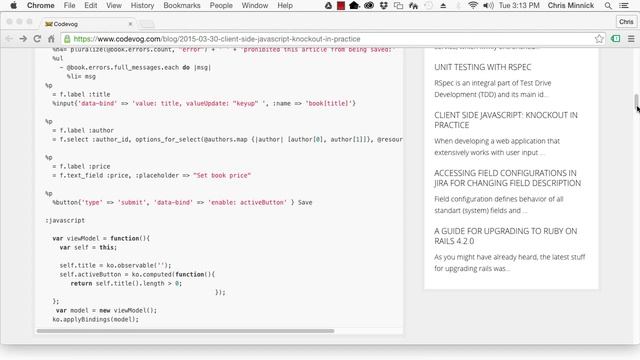Image resolution: width=640 pixels, height=360 pixels.
Task: Click the page vertical scrollbar thumb
Action: [636, 102]
